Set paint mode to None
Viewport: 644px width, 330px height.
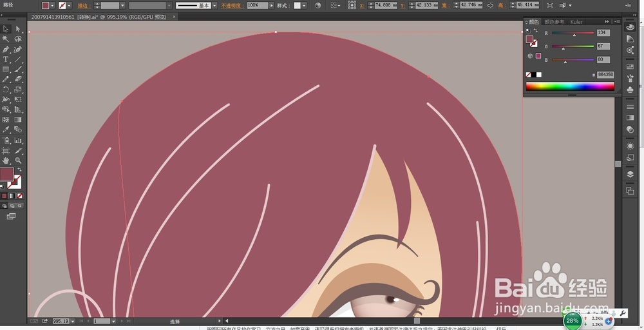pos(20,196)
